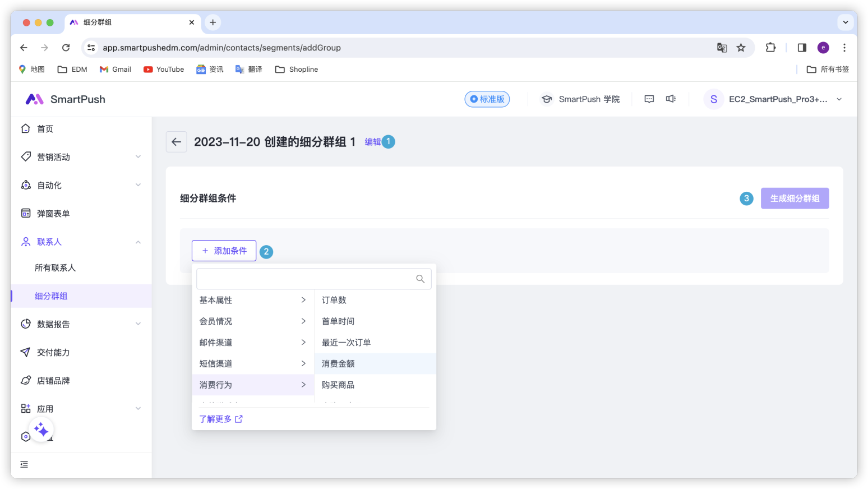Open the browser extensions puzzle icon
The image size is (868, 489).
[x=770, y=48]
